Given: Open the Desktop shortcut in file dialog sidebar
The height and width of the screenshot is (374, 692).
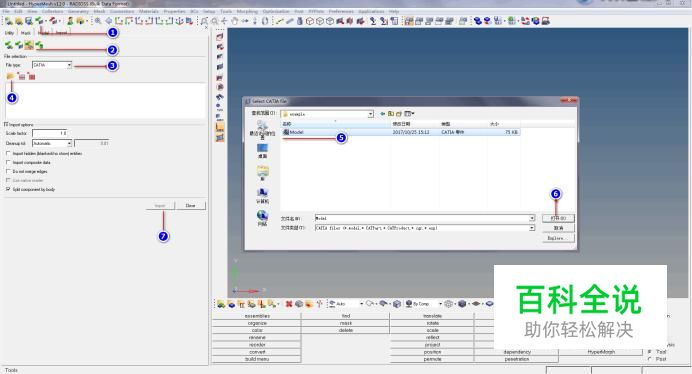Looking at the screenshot, I should 263,151.
